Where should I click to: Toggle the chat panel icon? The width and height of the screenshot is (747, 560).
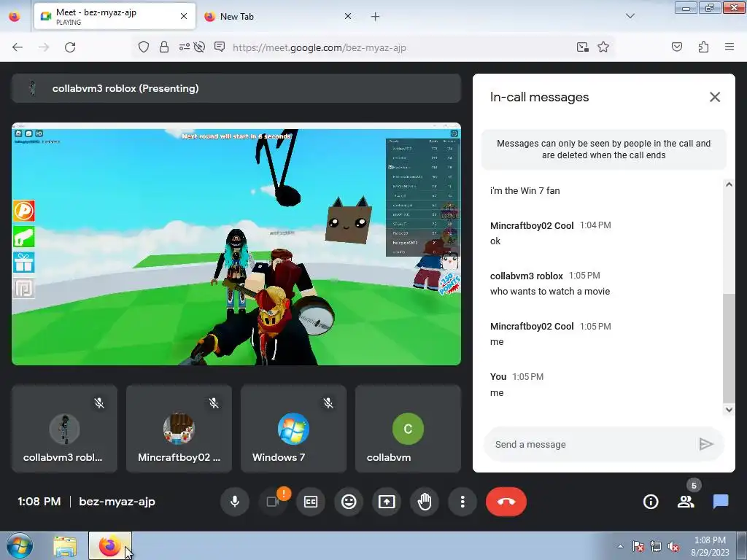(x=721, y=502)
